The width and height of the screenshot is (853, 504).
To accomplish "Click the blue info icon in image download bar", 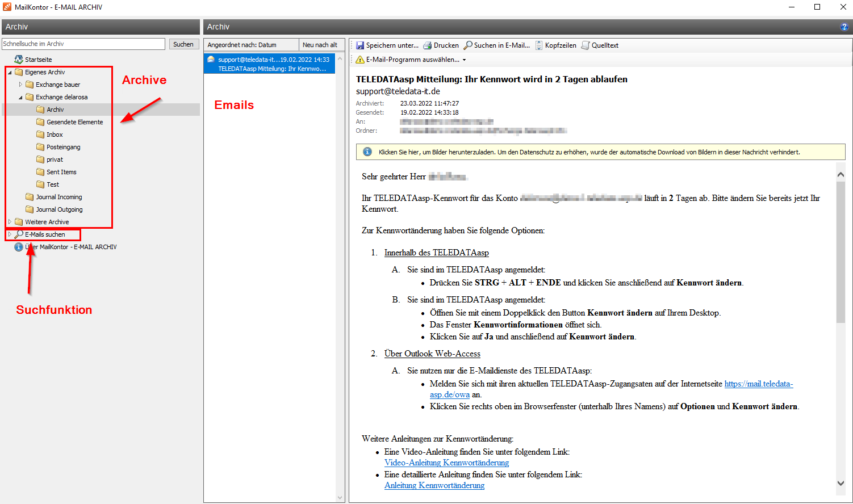I will 367,152.
